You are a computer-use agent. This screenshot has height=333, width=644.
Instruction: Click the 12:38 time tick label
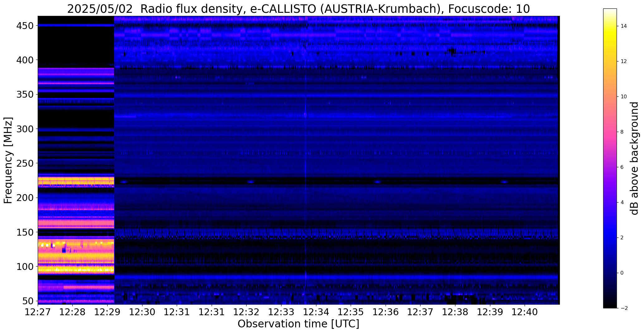click(x=455, y=312)
